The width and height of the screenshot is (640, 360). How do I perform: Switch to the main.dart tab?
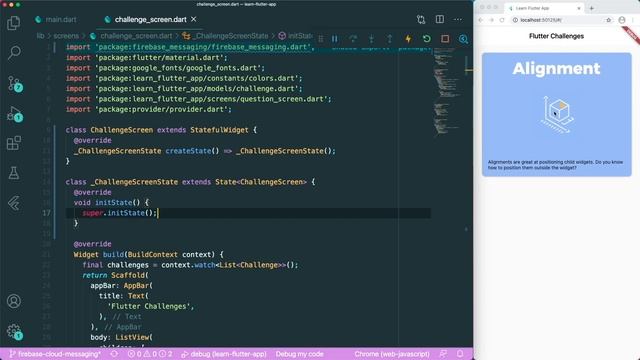(x=56, y=19)
